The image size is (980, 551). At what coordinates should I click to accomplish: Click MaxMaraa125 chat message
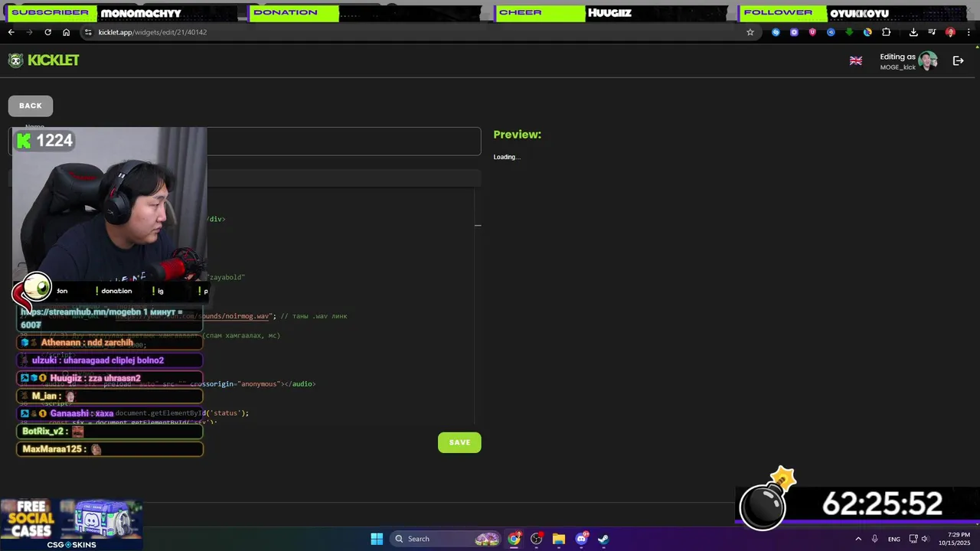click(109, 449)
